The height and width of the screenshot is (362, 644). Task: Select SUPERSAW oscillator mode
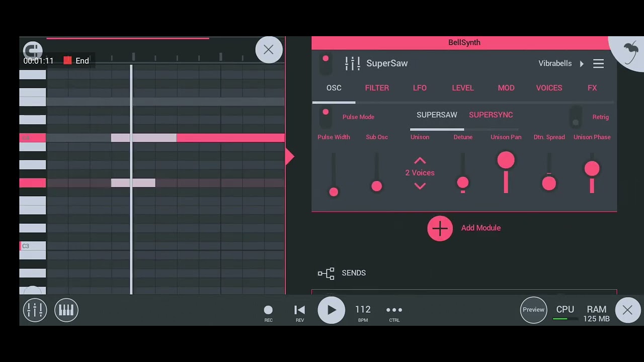[x=437, y=115]
